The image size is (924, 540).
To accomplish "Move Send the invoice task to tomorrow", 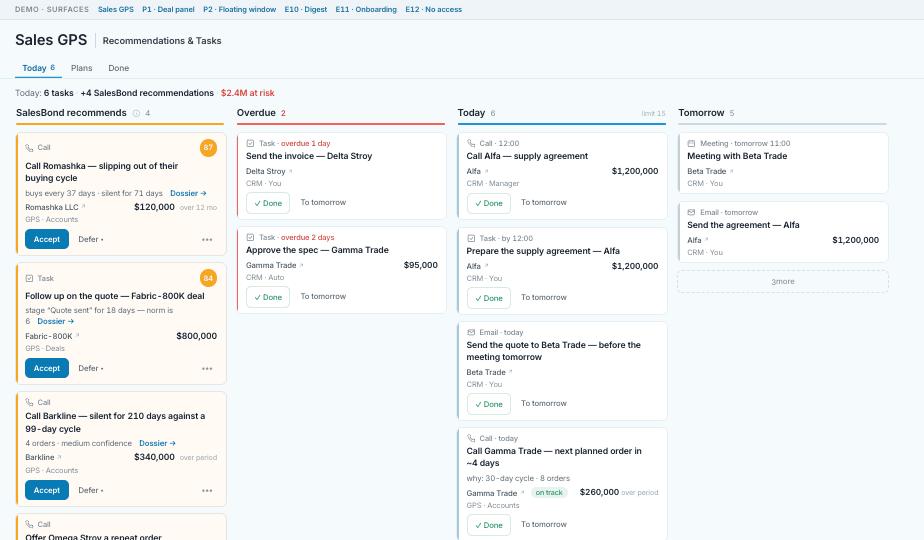I will pyautogui.click(x=323, y=202).
